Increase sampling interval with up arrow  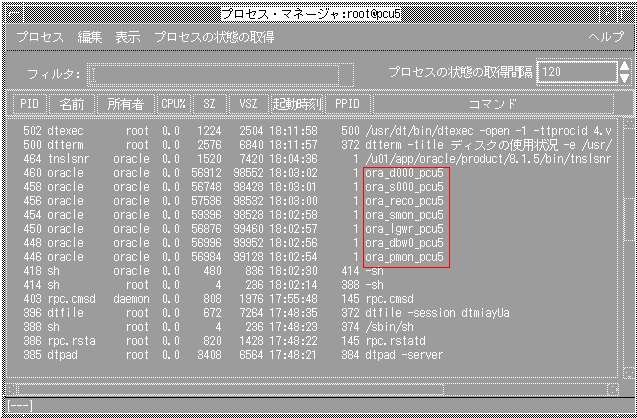[625, 67]
